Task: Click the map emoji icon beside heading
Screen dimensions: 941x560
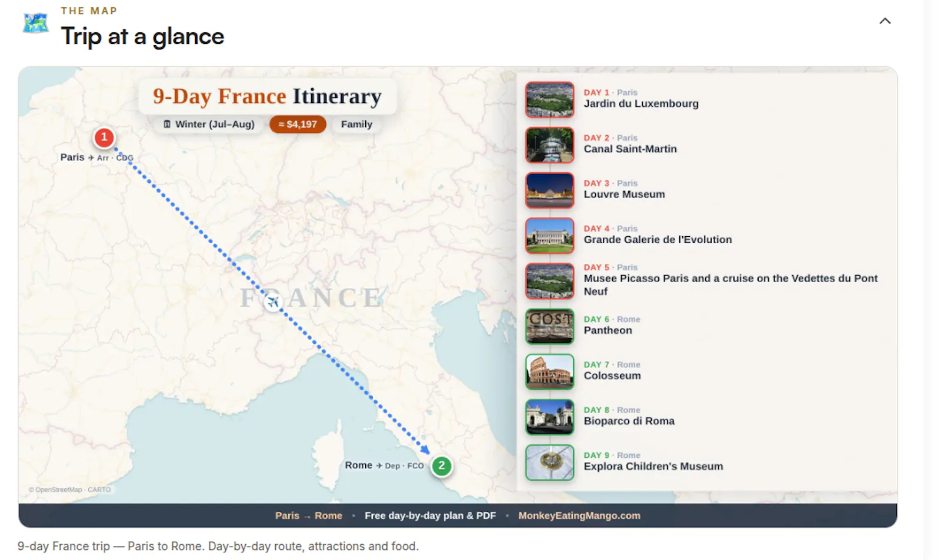Action: point(36,23)
